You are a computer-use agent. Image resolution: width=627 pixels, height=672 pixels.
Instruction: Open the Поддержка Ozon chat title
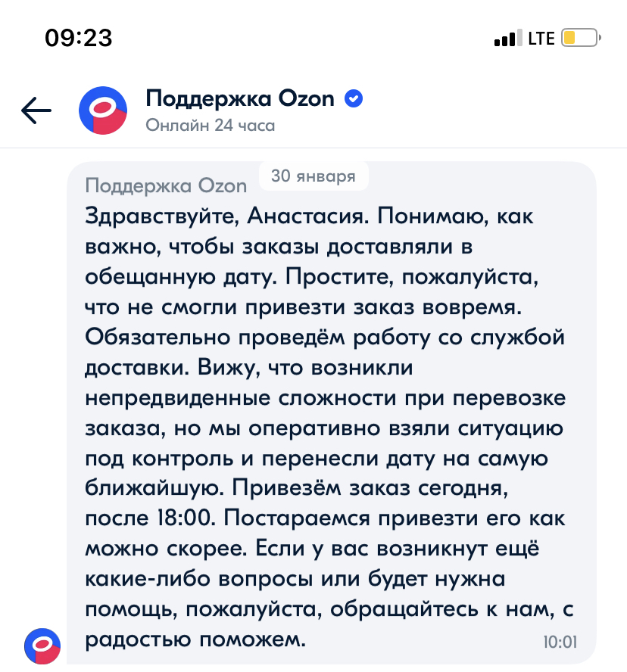coord(239,98)
